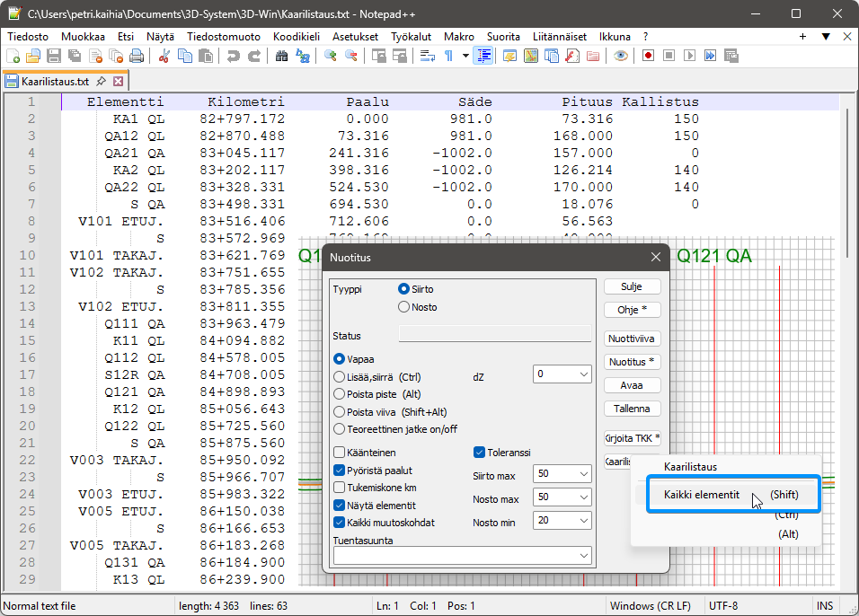859x616 pixels.
Task: Select the Nosto radio button
Action: [404, 307]
